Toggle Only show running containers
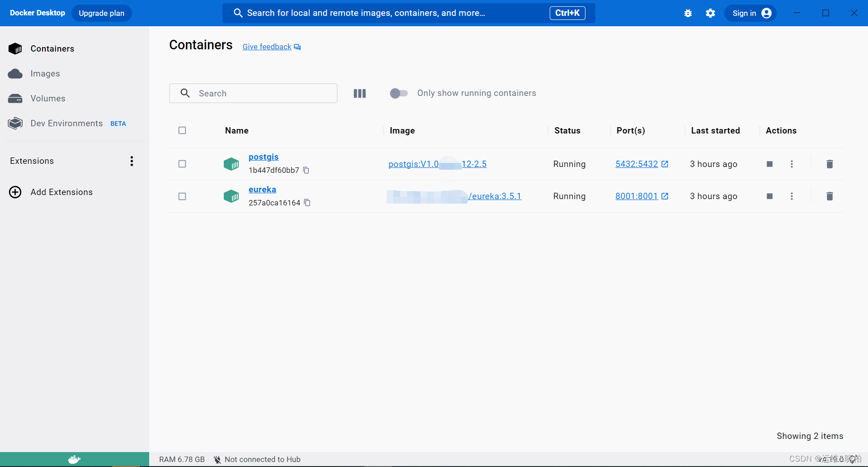This screenshot has width=868, height=467. coord(399,93)
